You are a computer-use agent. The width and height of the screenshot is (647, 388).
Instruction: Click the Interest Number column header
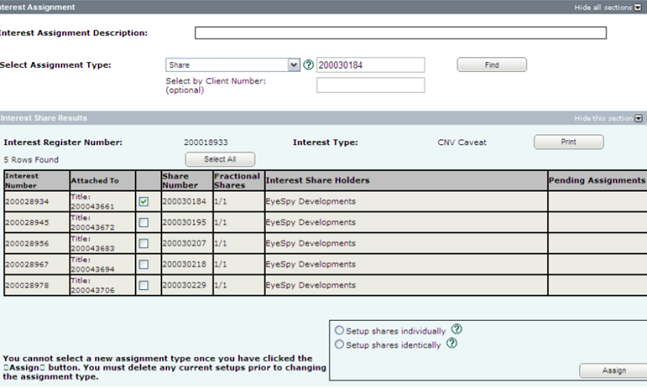(x=37, y=180)
